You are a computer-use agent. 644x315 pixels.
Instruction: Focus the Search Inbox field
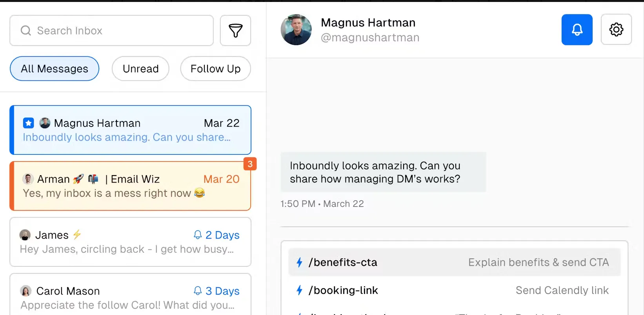pos(111,31)
